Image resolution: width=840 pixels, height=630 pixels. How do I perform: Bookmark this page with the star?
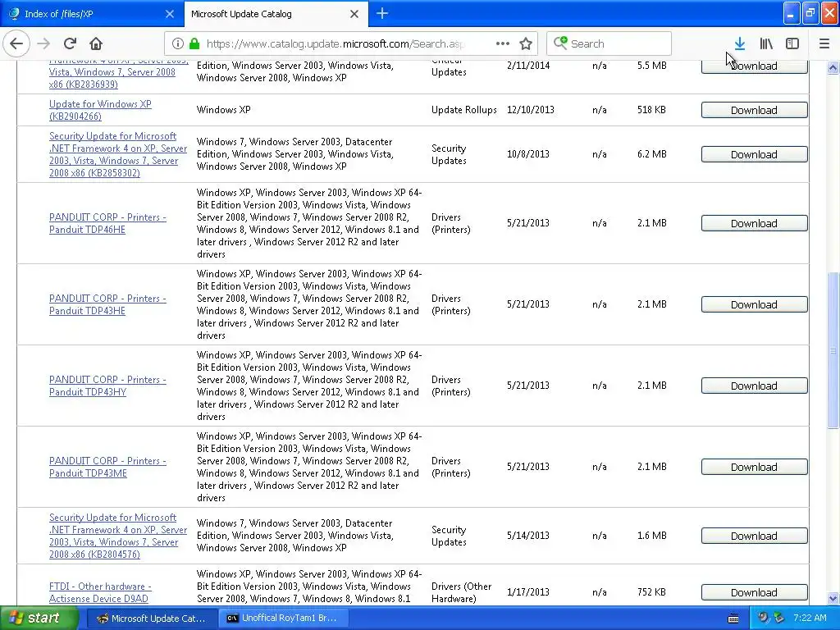(526, 43)
